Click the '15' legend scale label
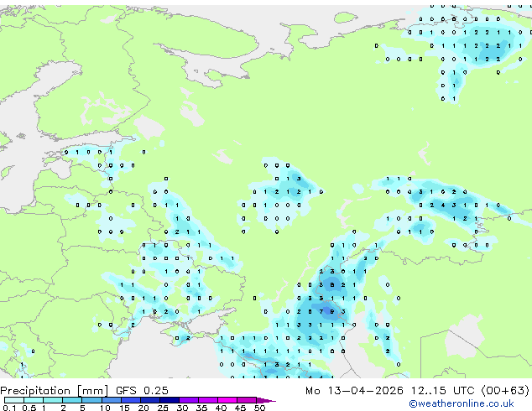The height and width of the screenshot is (411, 532). [124, 408]
